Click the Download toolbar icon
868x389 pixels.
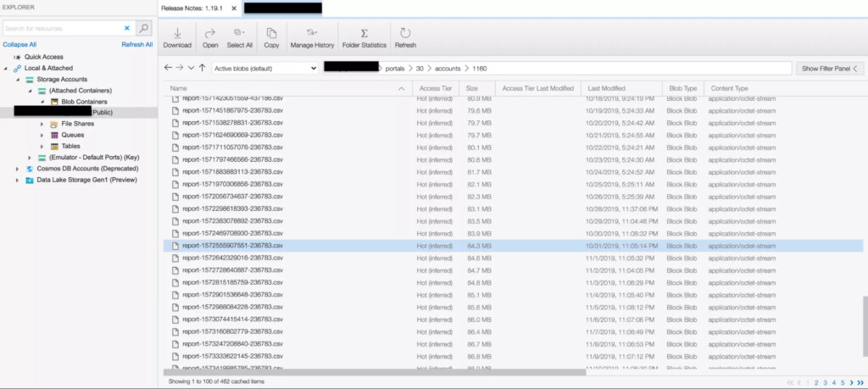coord(177,33)
